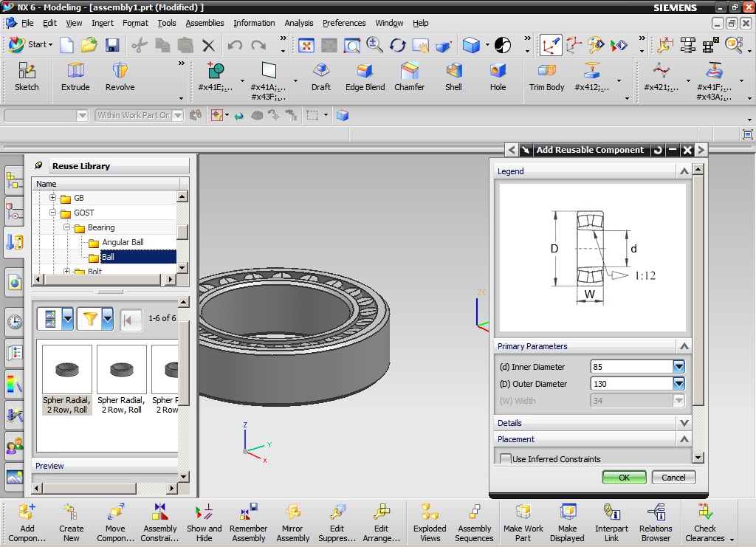Click the Delete X icon
This screenshot has height=547, width=756.
click(208, 46)
